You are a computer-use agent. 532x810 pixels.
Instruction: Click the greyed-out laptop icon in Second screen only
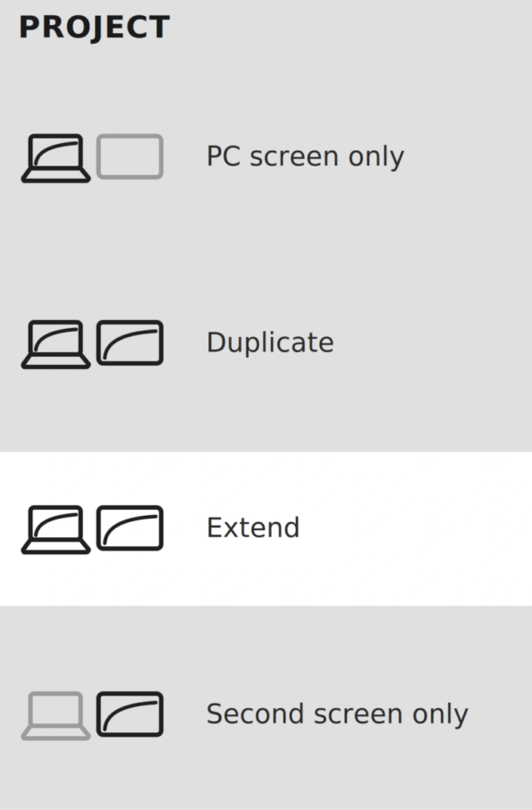click(x=55, y=715)
